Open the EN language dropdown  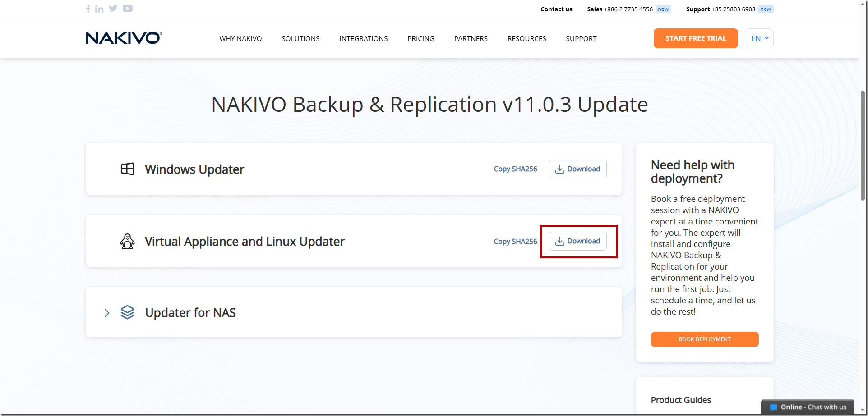(x=760, y=38)
